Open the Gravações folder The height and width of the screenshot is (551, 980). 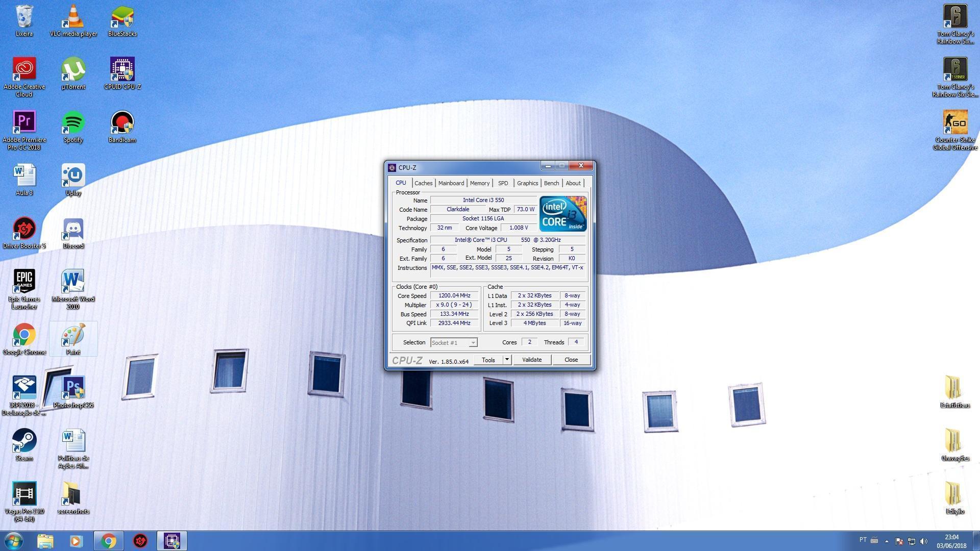955,445
